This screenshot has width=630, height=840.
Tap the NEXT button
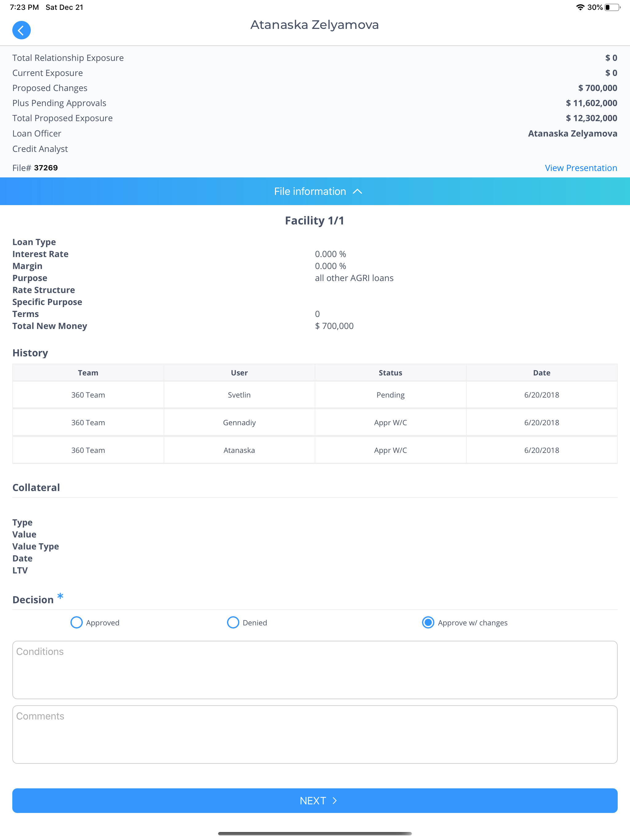click(x=315, y=801)
